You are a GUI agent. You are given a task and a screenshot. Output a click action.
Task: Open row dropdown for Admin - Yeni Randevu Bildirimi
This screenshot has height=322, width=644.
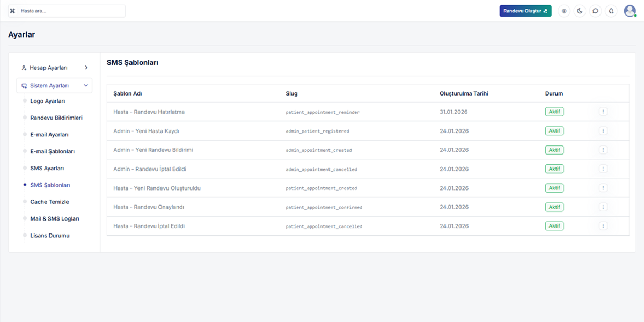[x=603, y=150]
